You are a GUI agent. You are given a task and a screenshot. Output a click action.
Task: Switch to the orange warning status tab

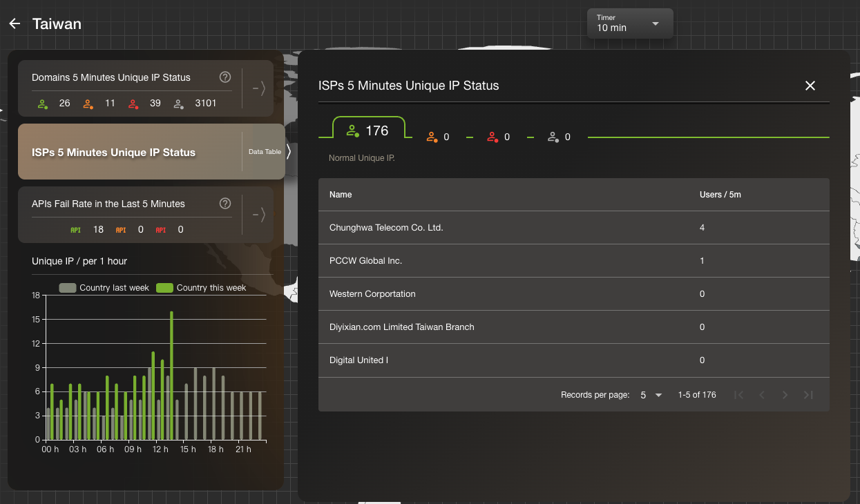(x=438, y=137)
